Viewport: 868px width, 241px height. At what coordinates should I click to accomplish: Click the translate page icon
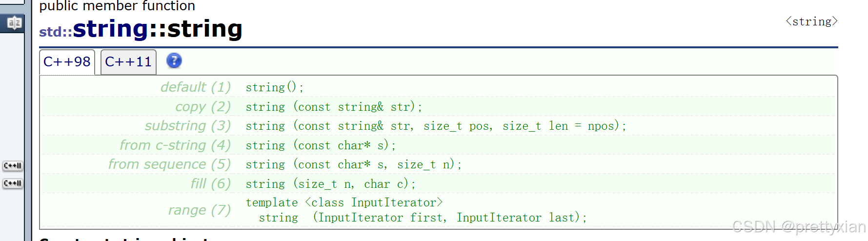(14, 22)
